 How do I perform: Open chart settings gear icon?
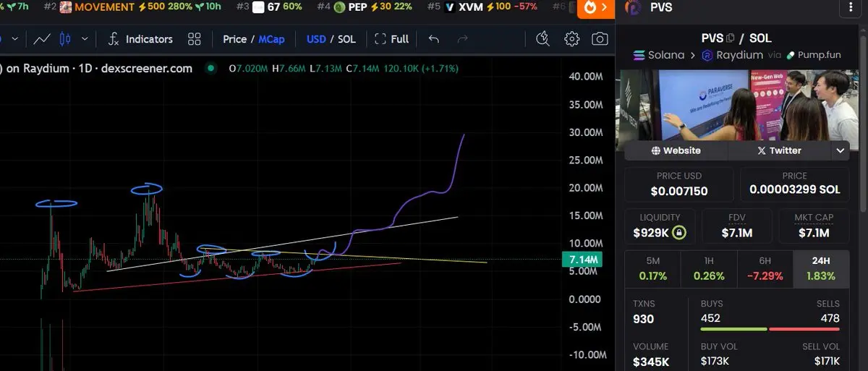571,39
